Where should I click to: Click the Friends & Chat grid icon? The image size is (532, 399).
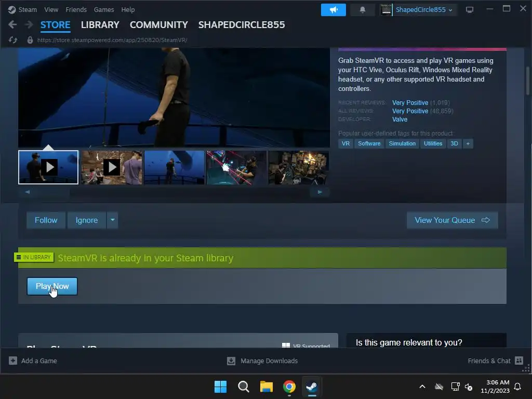coord(519,361)
